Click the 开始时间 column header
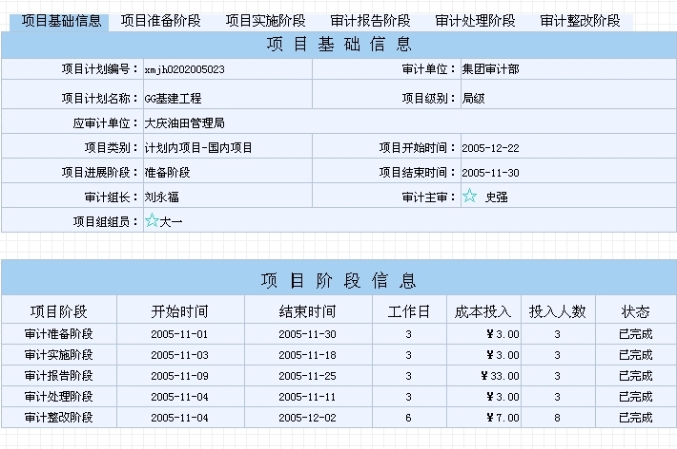Image resolution: width=677 pixels, height=449 pixels. tap(180, 311)
